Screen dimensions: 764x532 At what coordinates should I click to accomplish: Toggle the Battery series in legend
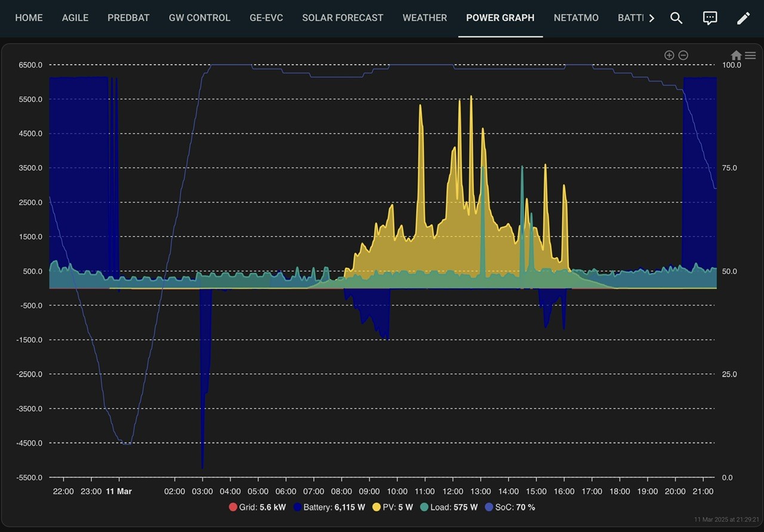tap(329, 508)
